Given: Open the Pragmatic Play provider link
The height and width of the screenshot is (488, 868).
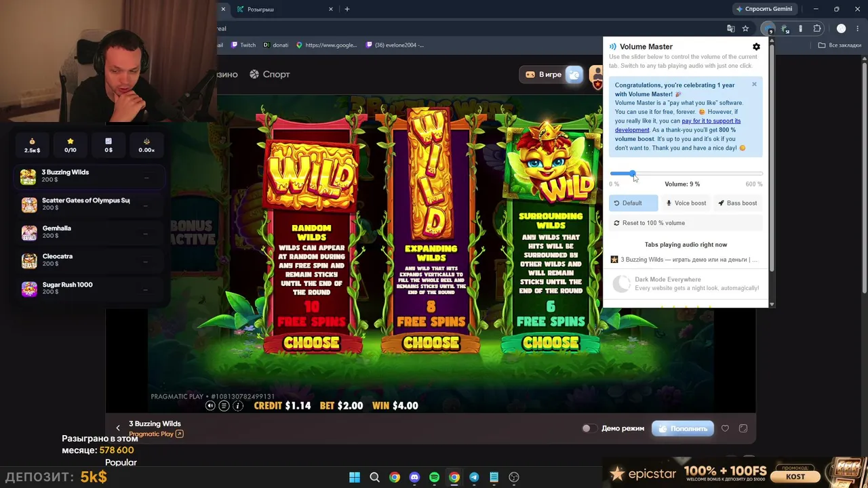Looking at the screenshot, I should tap(156, 434).
